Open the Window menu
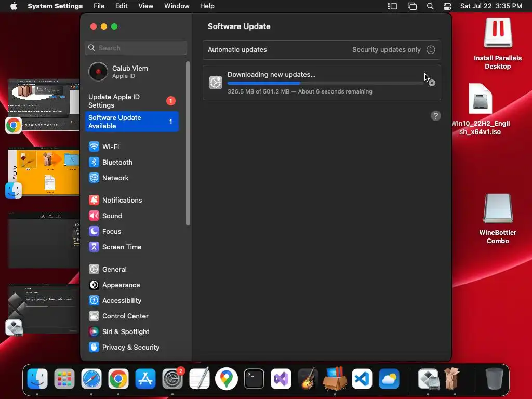This screenshot has width=532, height=399. click(177, 6)
